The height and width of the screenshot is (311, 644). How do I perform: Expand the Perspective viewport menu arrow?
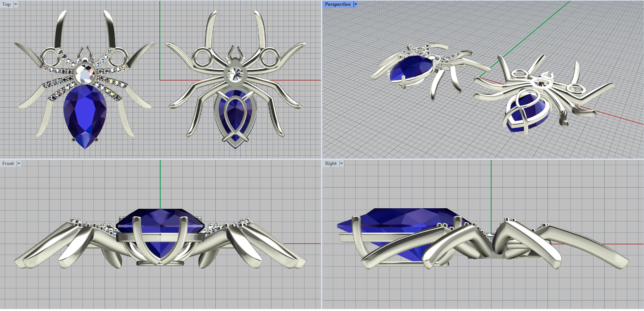pos(355,4)
